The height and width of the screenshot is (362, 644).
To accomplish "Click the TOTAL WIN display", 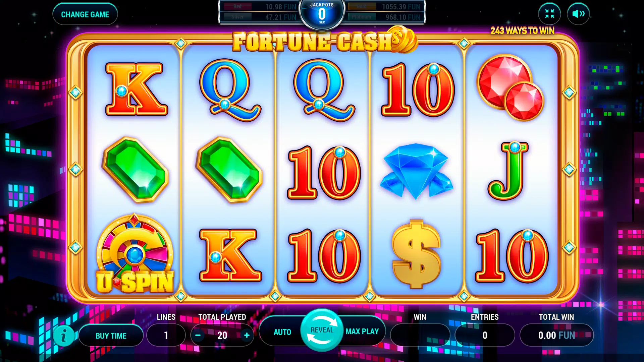I will [556, 335].
